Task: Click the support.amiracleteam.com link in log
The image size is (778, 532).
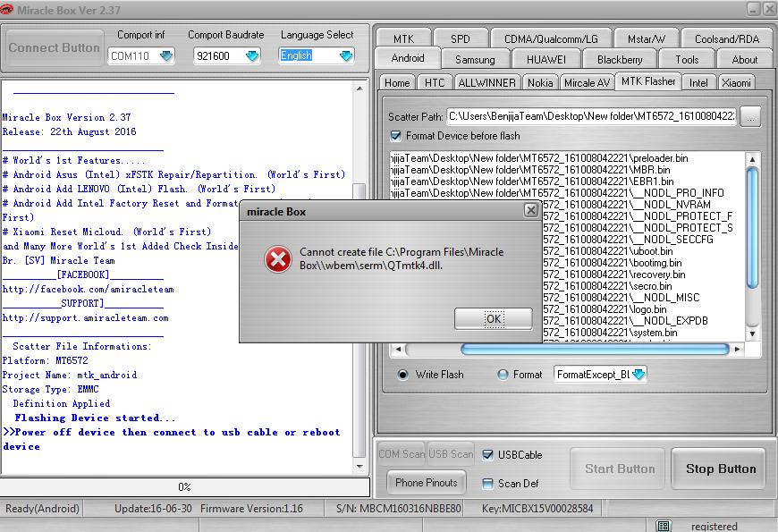Action: pyautogui.click(x=85, y=318)
